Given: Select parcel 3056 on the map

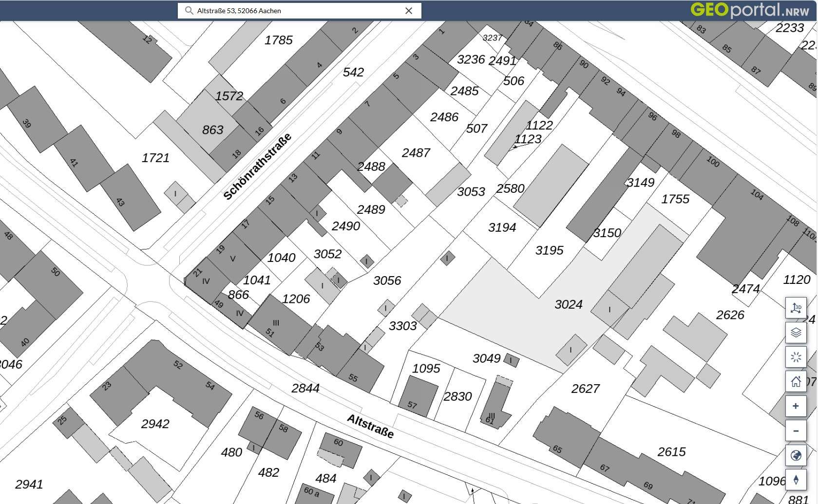Looking at the screenshot, I should coord(387,281).
